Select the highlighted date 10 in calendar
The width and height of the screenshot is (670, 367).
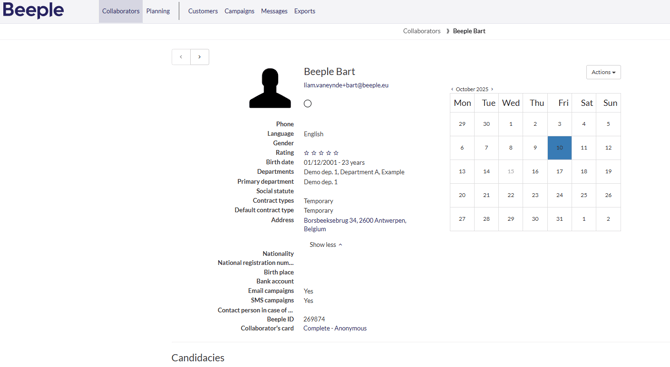(x=560, y=148)
